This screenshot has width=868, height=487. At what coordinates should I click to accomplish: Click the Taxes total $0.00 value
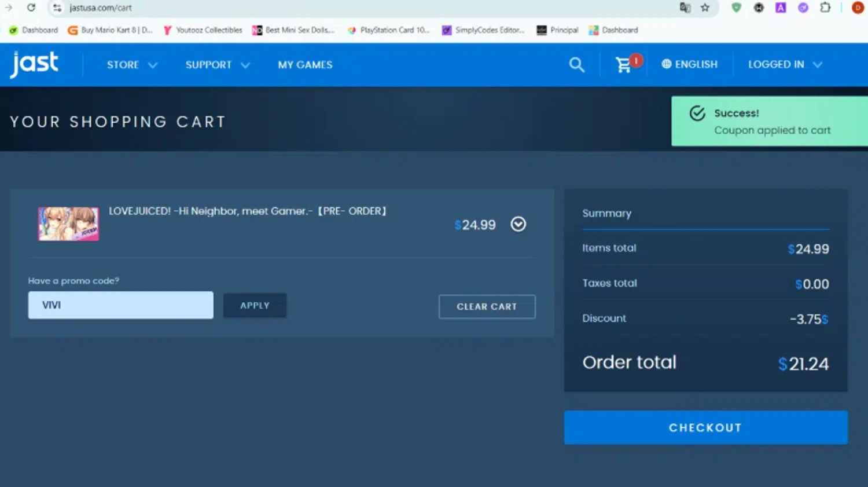[x=812, y=284]
